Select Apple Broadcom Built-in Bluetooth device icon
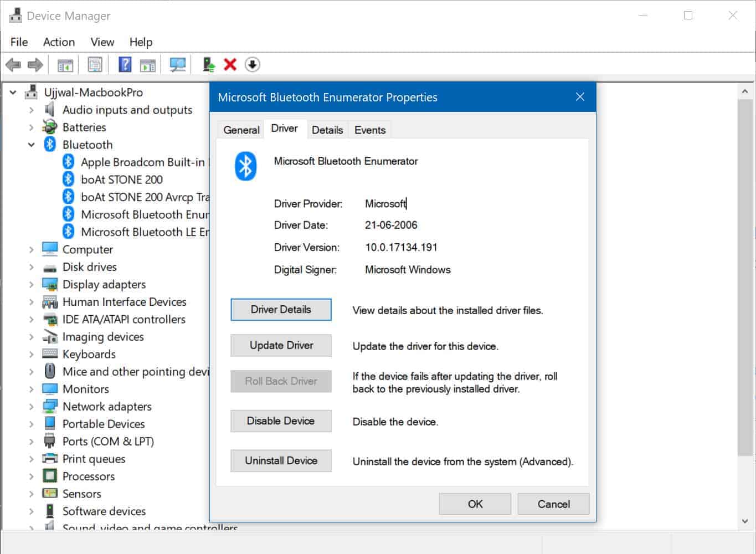756x554 pixels. pyautogui.click(x=68, y=162)
